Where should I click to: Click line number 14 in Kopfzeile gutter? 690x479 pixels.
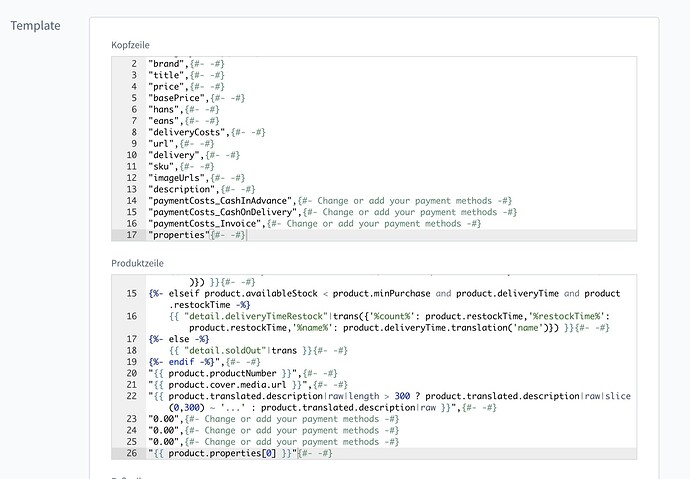(132, 201)
